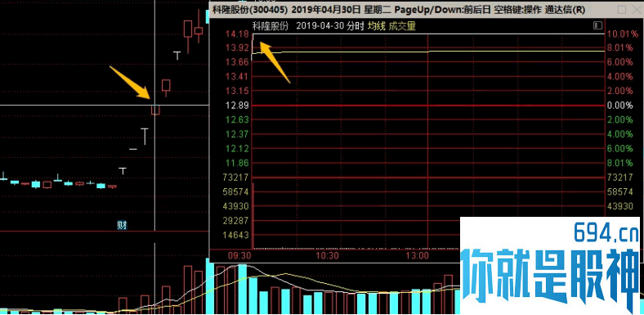Screen dimensions: 644x315
Task: Click the 09:30 time axis label
Action: click(x=239, y=256)
